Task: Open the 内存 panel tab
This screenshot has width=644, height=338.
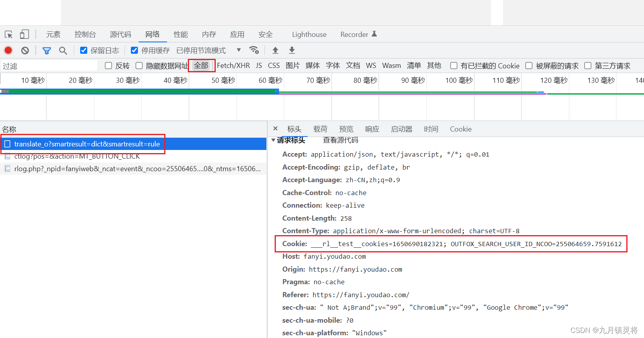Action: [x=209, y=35]
